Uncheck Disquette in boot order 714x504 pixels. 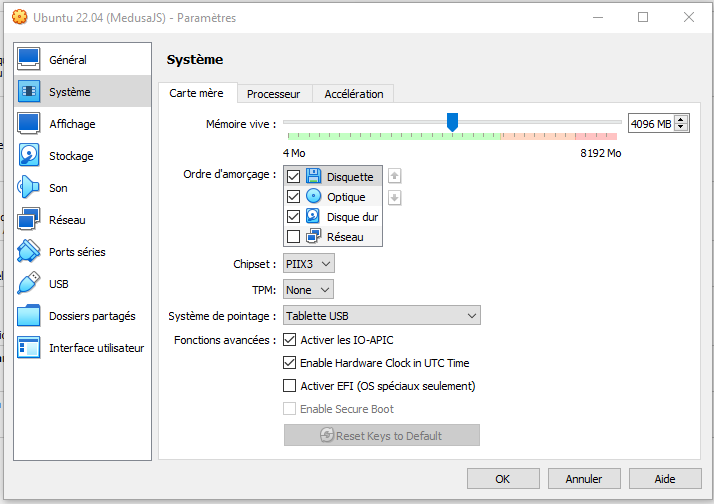point(293,176)
